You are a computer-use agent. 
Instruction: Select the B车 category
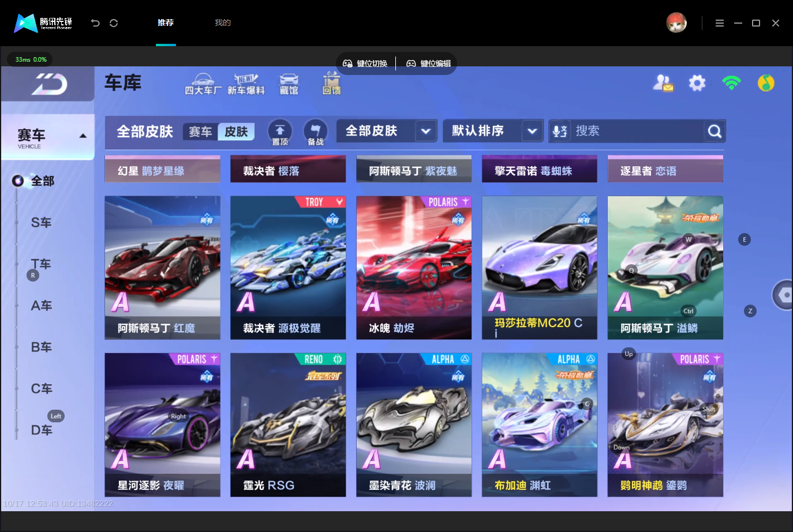click(x=42, y=347)
